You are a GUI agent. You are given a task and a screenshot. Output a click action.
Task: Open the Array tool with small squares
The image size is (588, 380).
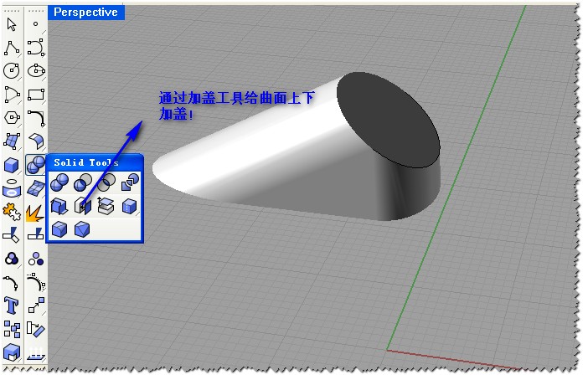12,329
